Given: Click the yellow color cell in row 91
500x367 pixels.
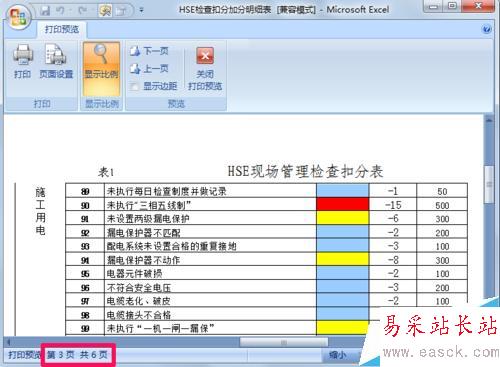Looking at the screenshot, I should coord(342,218).
